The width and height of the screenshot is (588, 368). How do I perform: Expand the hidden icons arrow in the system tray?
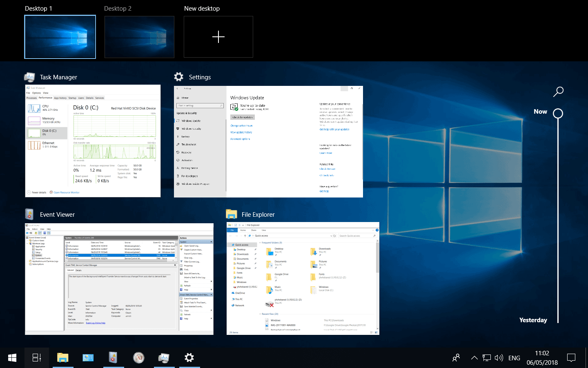(474, 358)
